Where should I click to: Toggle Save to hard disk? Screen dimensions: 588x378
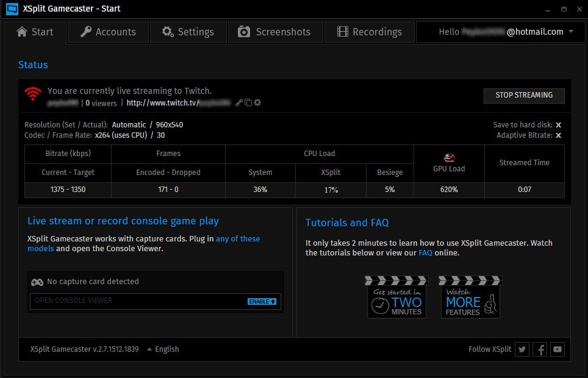[x=558, y=125]
